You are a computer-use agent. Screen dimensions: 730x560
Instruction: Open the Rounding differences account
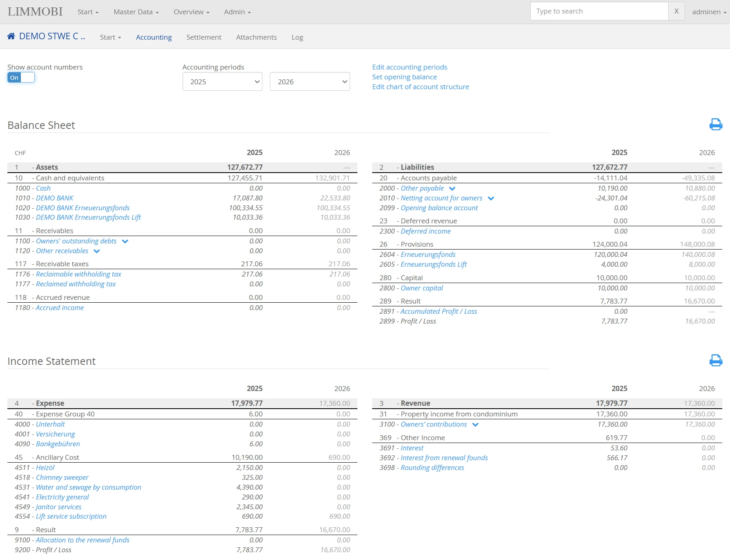pos(432,468)
